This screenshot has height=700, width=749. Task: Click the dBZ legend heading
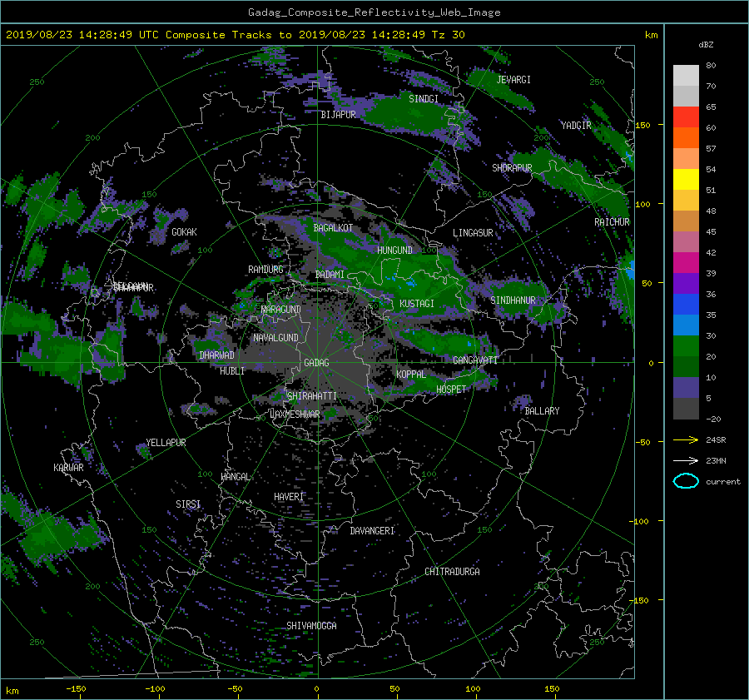click(x=706, y=45)
